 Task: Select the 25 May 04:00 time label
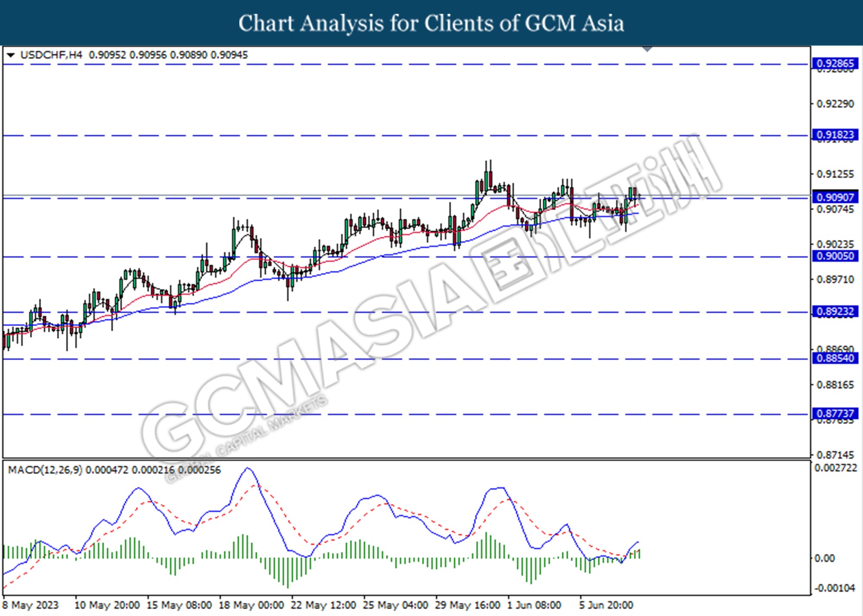396,605
